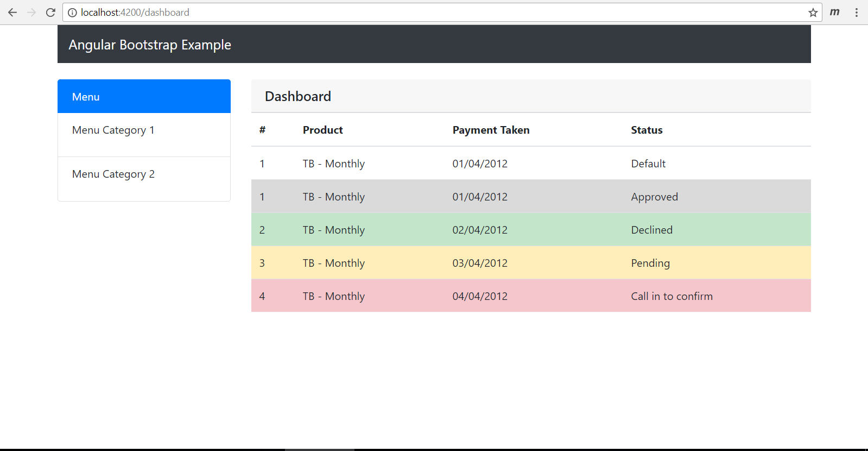
Task: Click the Call in to confirm cell
Action: click(672, 296)
